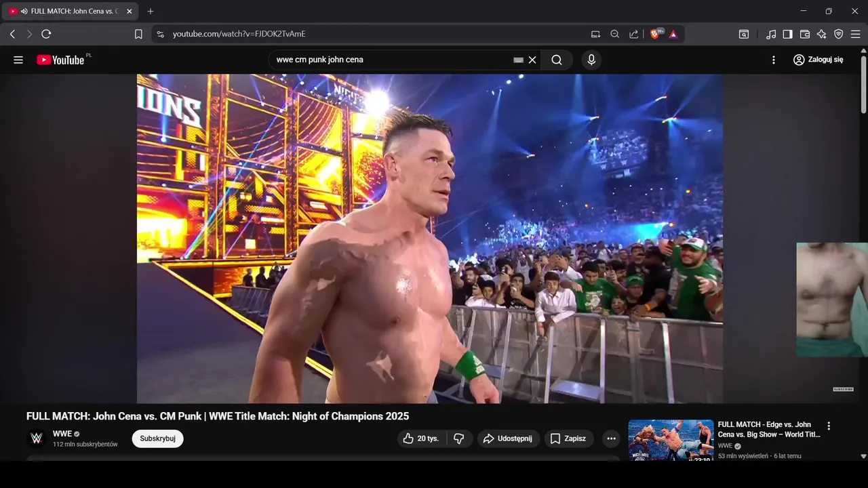The width and height of the screenshot is (868, 488).
Task: Share the video via Udostępnij
Action: 509,439
